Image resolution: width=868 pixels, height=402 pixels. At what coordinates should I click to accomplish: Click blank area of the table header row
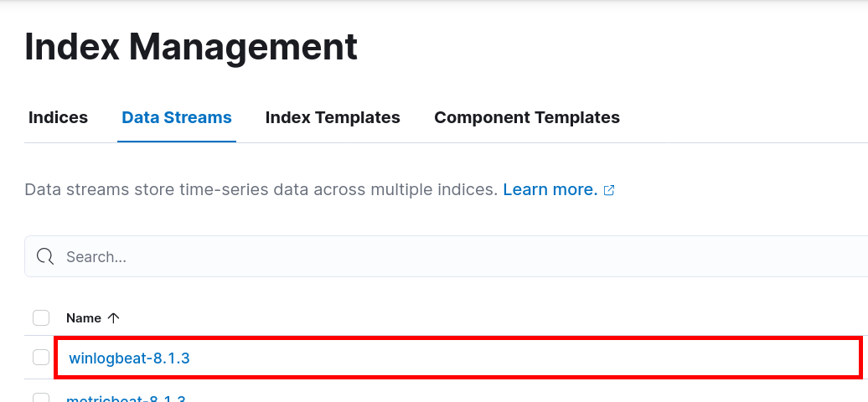click(x=503, y=318)
